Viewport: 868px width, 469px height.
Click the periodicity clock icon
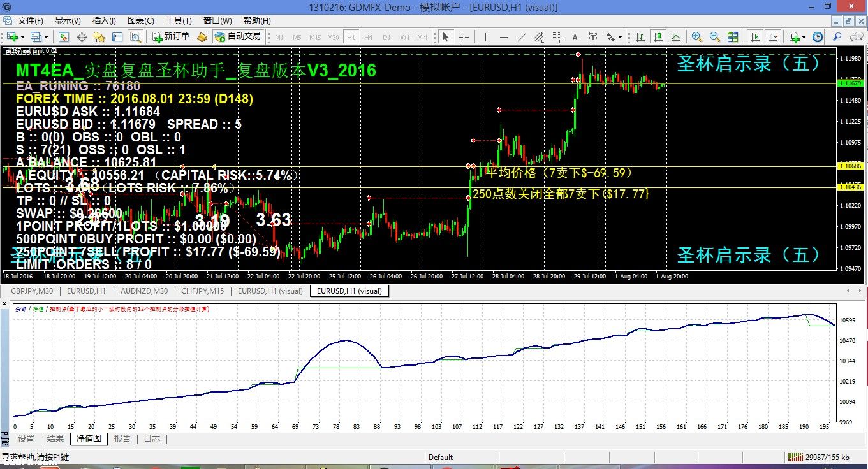(818, 37)
